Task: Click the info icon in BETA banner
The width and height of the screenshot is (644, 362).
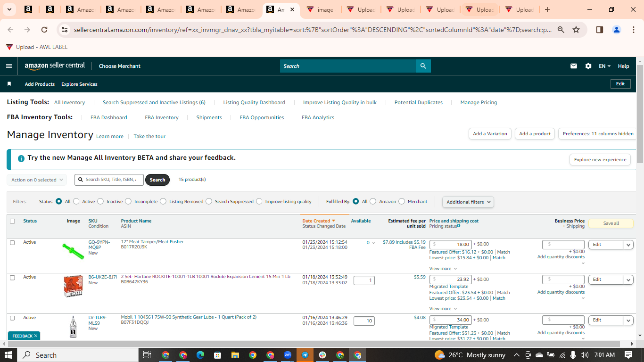Action: pyautogui.click(x=21, y=158)
